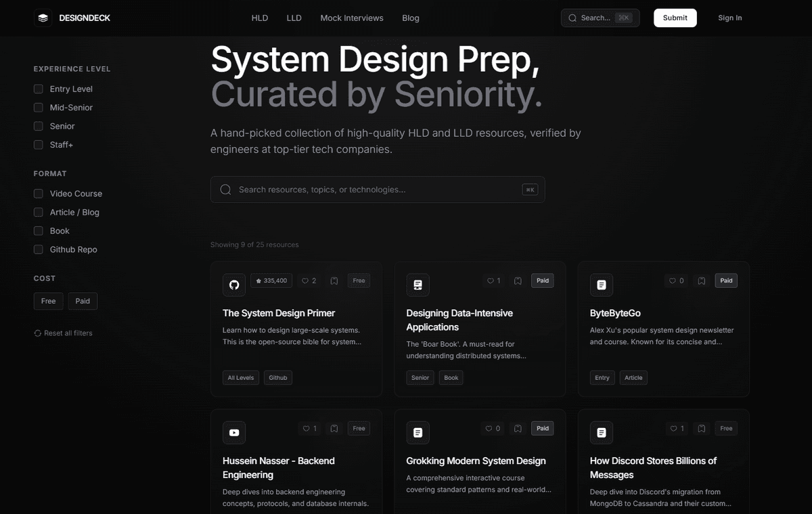Click Reset all filters

(63, 333)
